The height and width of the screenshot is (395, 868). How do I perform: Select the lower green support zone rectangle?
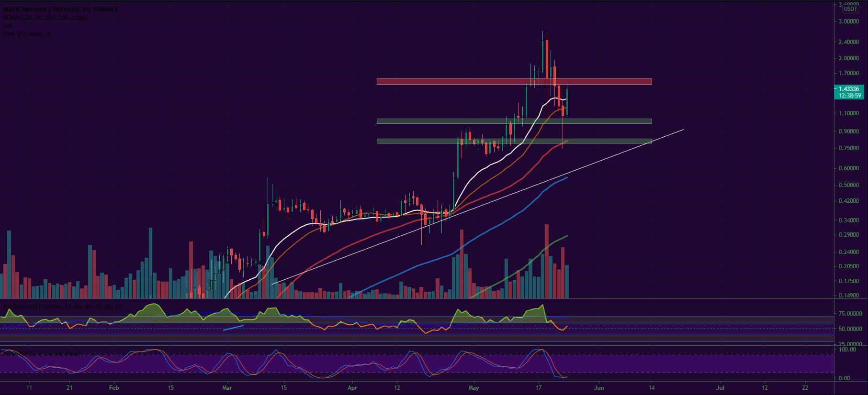tap(514, 141)
